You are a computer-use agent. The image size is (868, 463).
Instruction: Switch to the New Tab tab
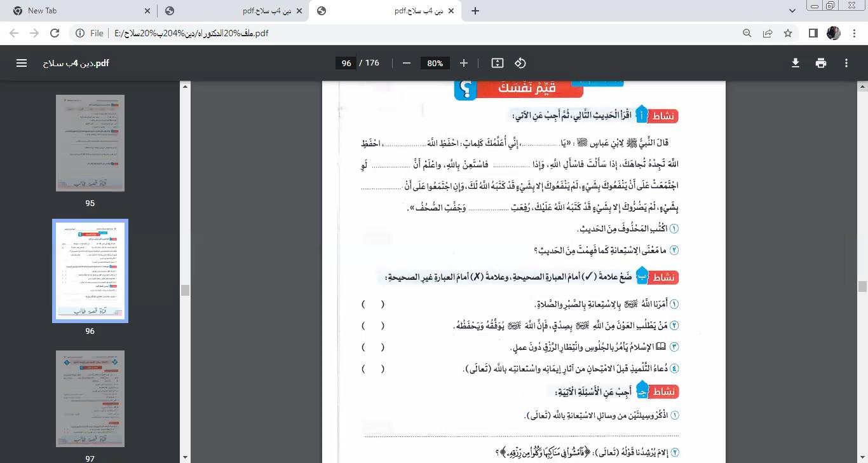click(x=81, y=11)
